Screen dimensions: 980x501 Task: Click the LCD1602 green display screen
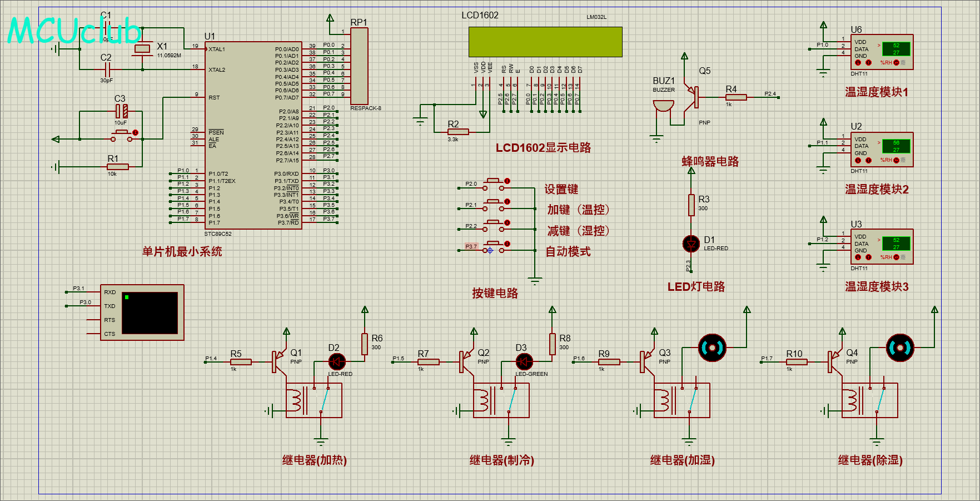click(x=545, y=42)
